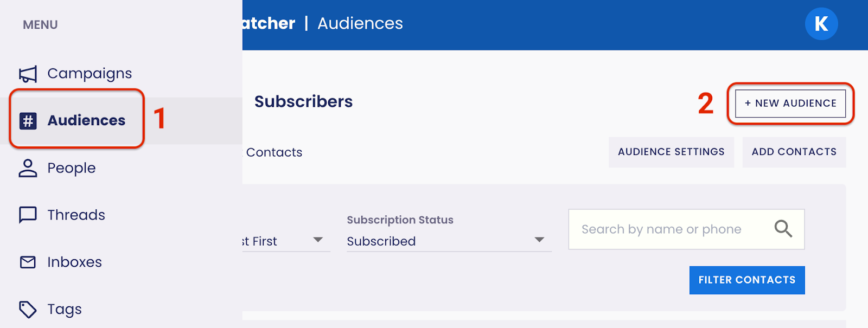The height and width of the screenshot is (328, 868).
Task: Click the Tags label icon
Action: click(28, 310)
